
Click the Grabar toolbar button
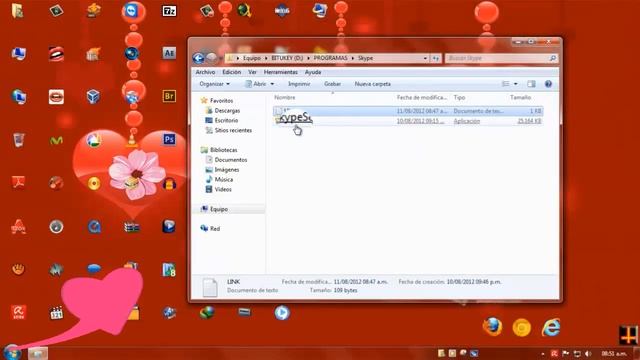click(332, 84)
